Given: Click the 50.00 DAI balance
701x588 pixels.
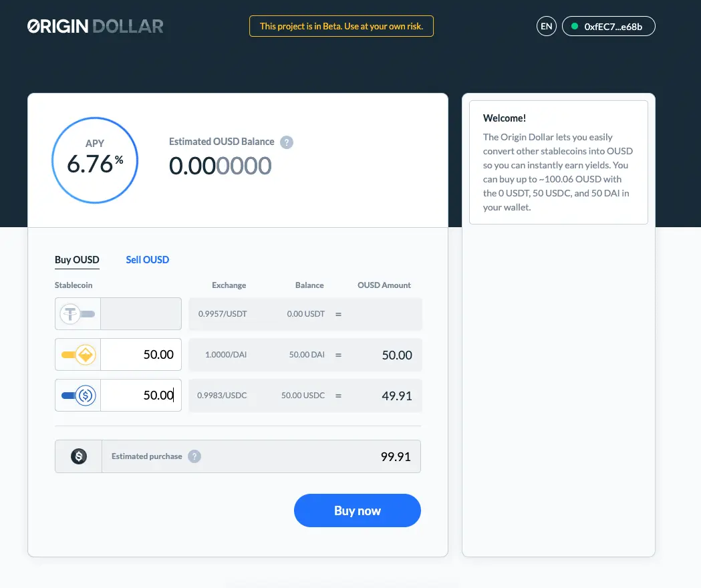Looking at the screenshot, I should pos(307,355).
